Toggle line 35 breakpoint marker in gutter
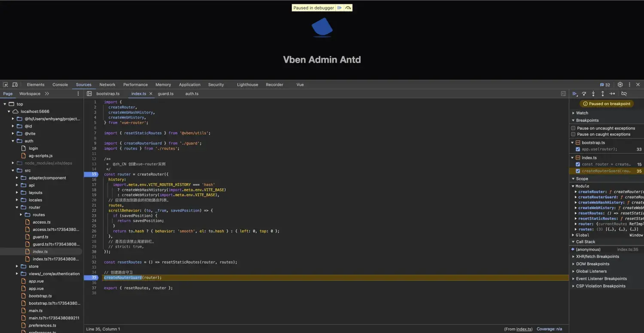Viewport: 644px width, 333px height. (x=91, y=278)
